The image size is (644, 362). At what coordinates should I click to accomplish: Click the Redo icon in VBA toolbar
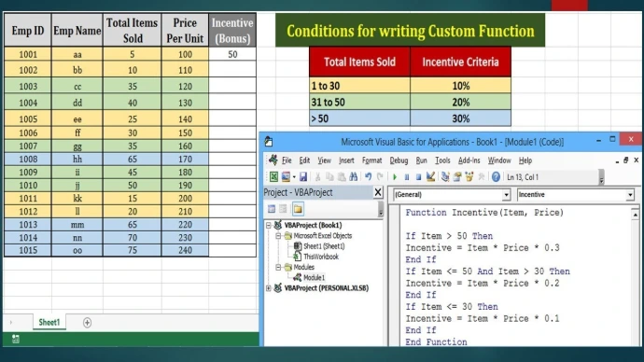[380, 177]
